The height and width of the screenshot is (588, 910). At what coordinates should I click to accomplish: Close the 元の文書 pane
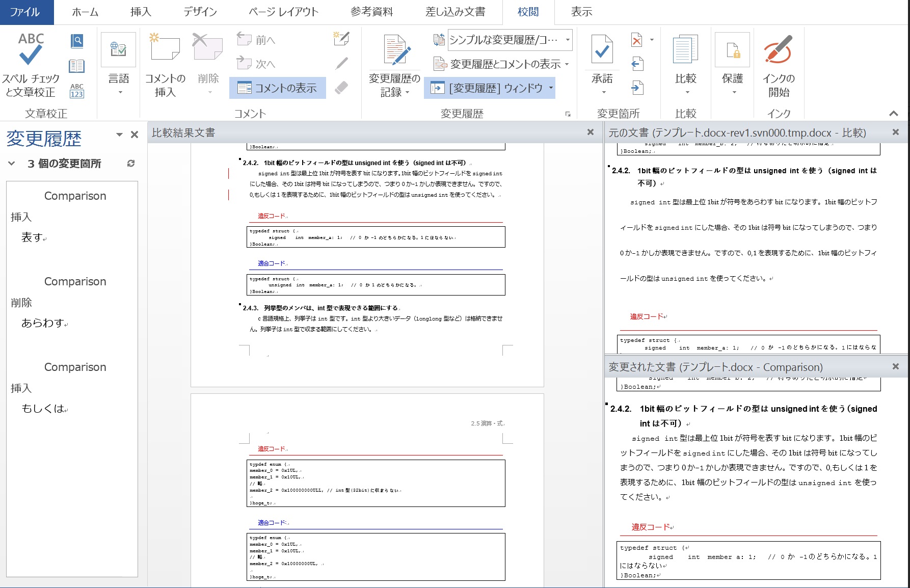pyautogui.click(x=896, y=132)
